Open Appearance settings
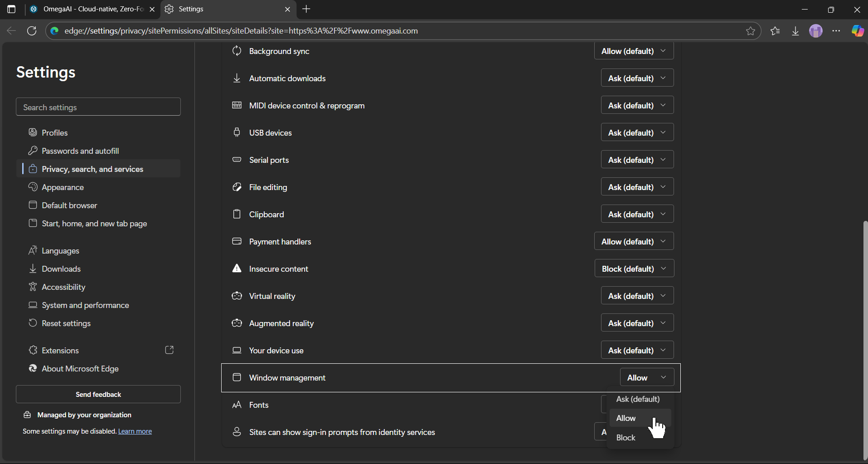This screenshot has width=868, height=464. pyautogui.click(x=63, y=187)
